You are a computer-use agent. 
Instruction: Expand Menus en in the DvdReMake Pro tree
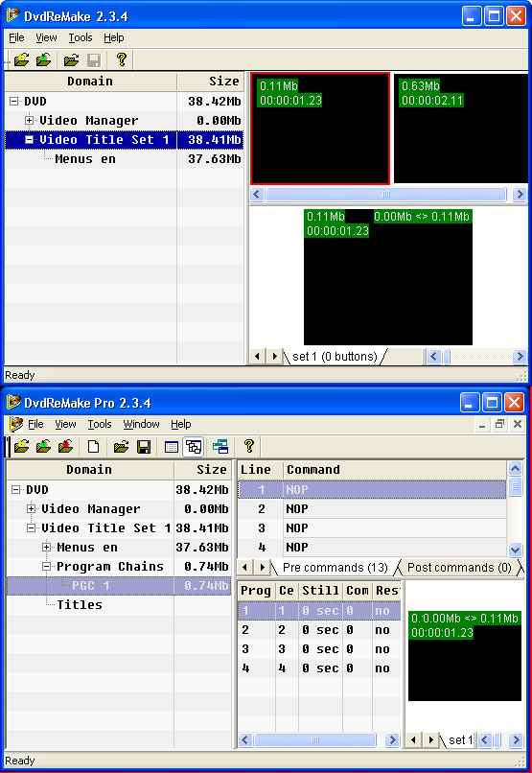click(x=46, y=548)
